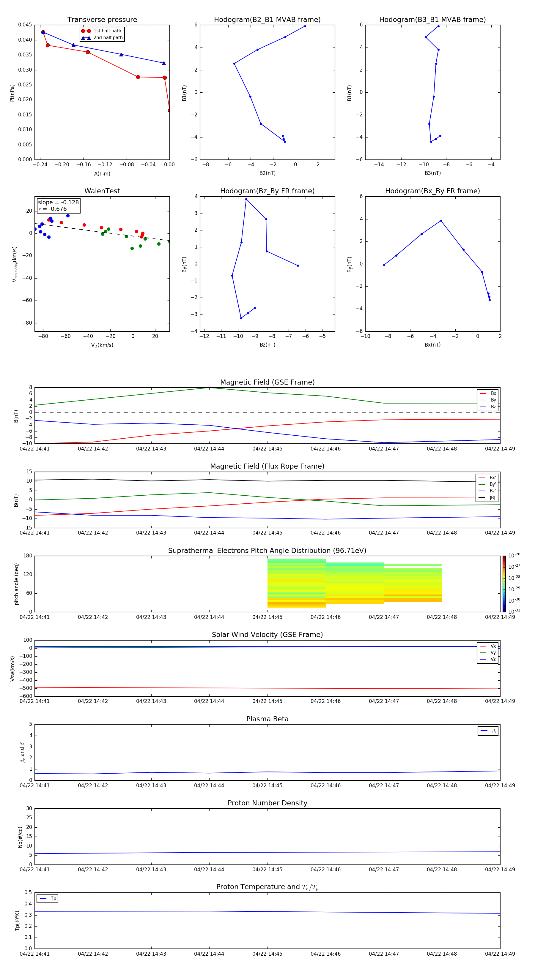Select the Vz legend entry

pos(488,659)
